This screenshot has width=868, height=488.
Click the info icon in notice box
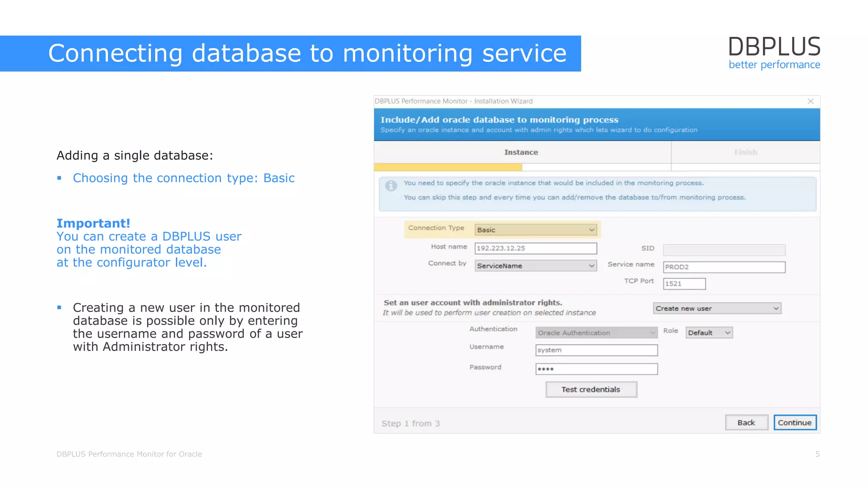pyautogui.click(x=391, y=186)
